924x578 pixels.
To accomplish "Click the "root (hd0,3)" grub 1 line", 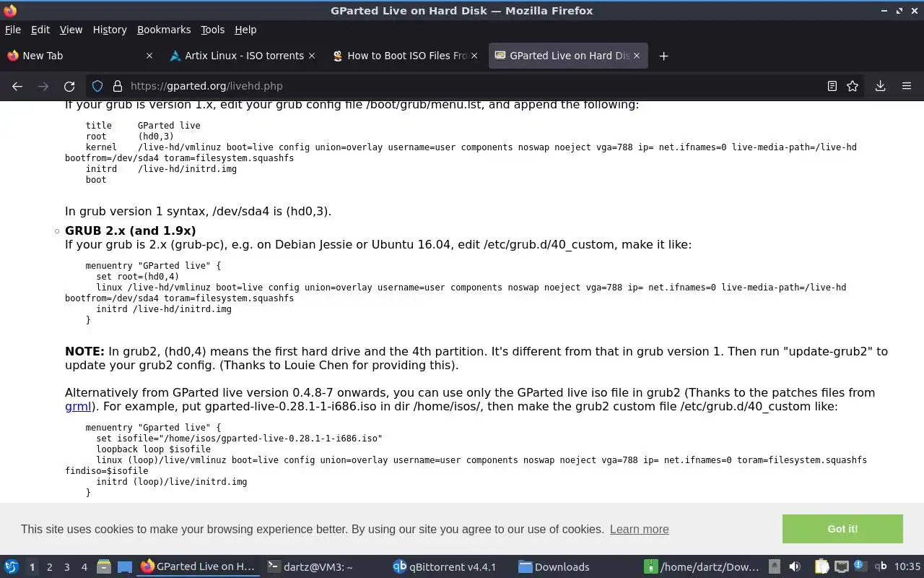I will click(129, 136).
